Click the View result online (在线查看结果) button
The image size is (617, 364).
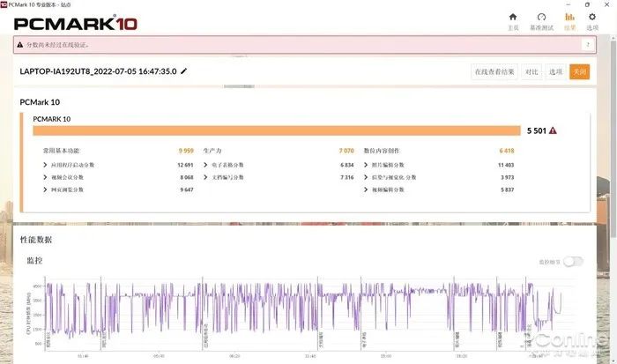[x=494, y=71]
